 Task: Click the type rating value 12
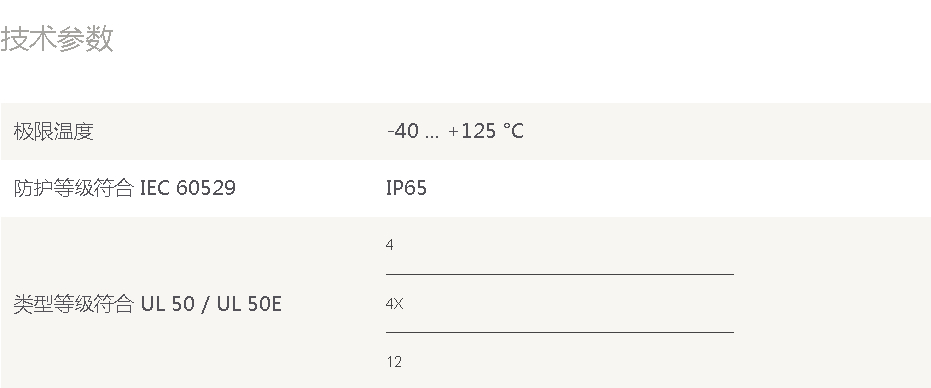[x=394, y=362]
